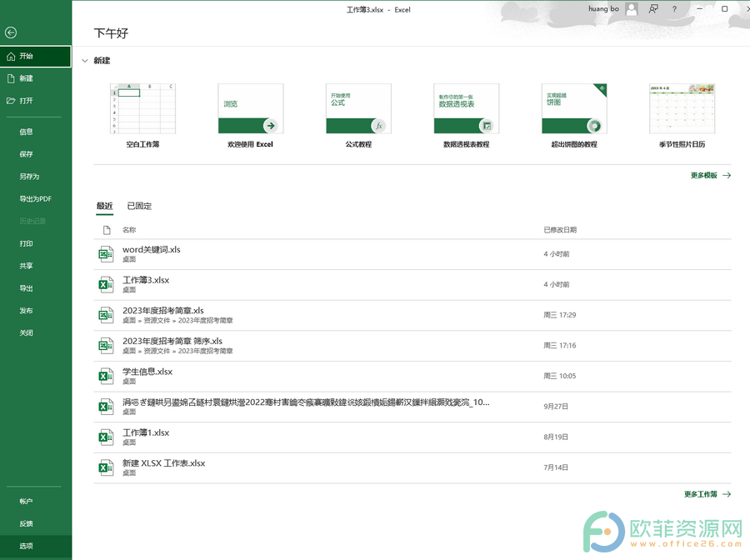This screenshot has height=560, width=750.
Task: Click the huang bo user name
Action: click(x=603, y=8)
